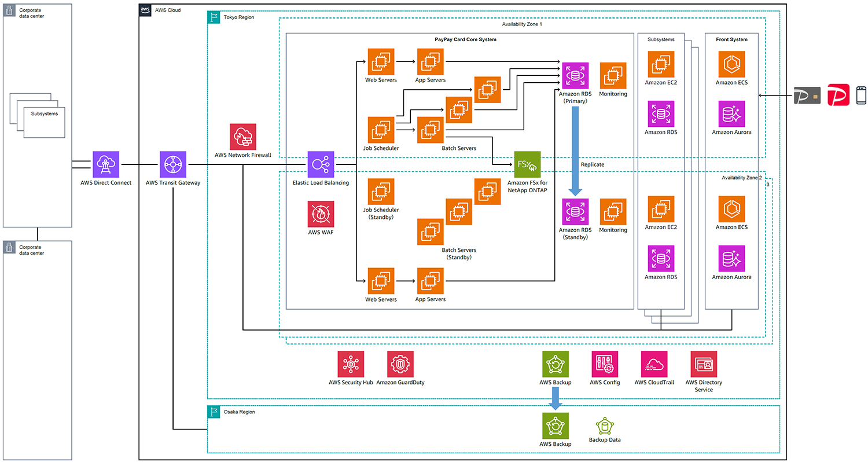
Task: Select the Subsystems Amazon RDS icon in Zone 2
Action: tap(661, 259)
